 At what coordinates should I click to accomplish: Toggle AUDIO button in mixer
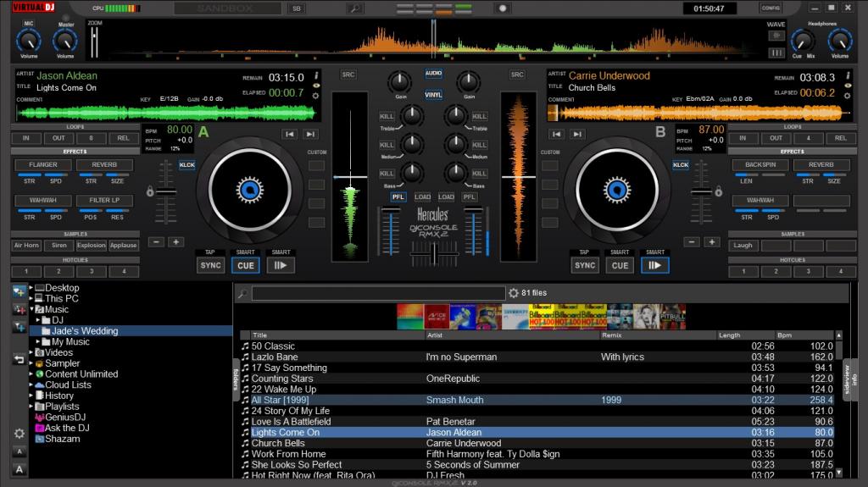click(x=433, y=74)
